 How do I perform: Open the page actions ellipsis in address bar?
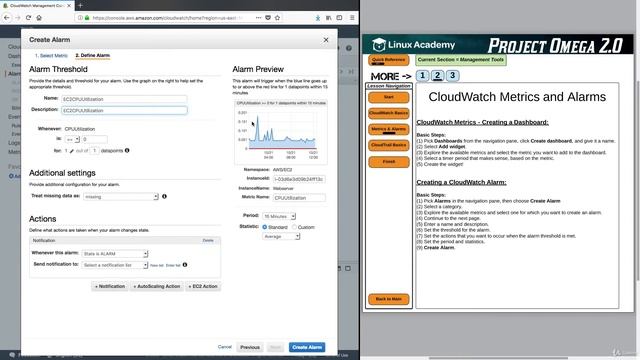pos(258,18)
